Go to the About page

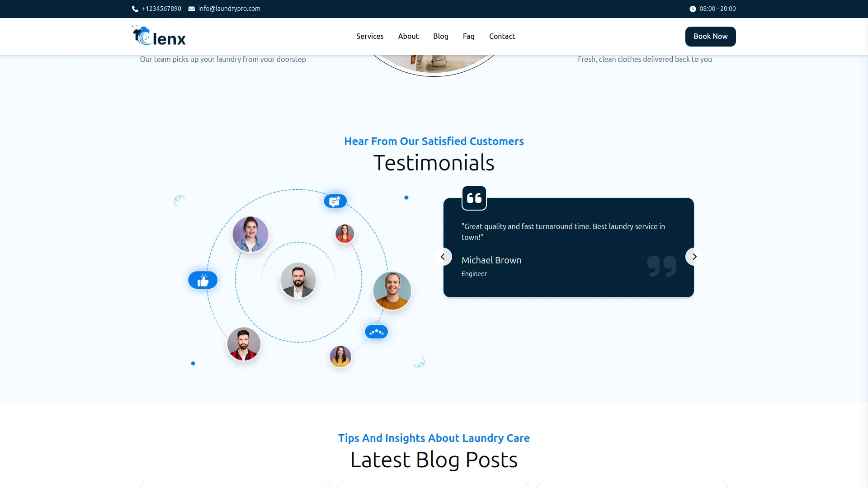click(x=408, y=36)
